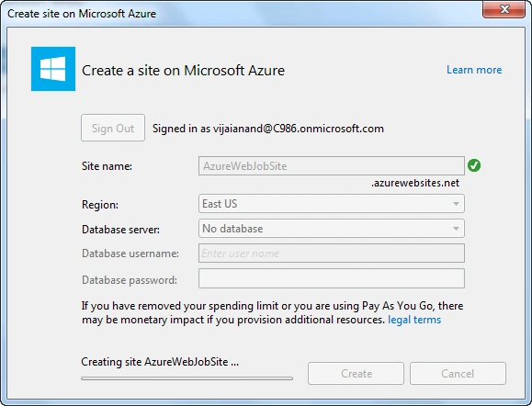Click the Windows Azure logo icon
This screenshot has height=406, width=532.
coord(53,69)
